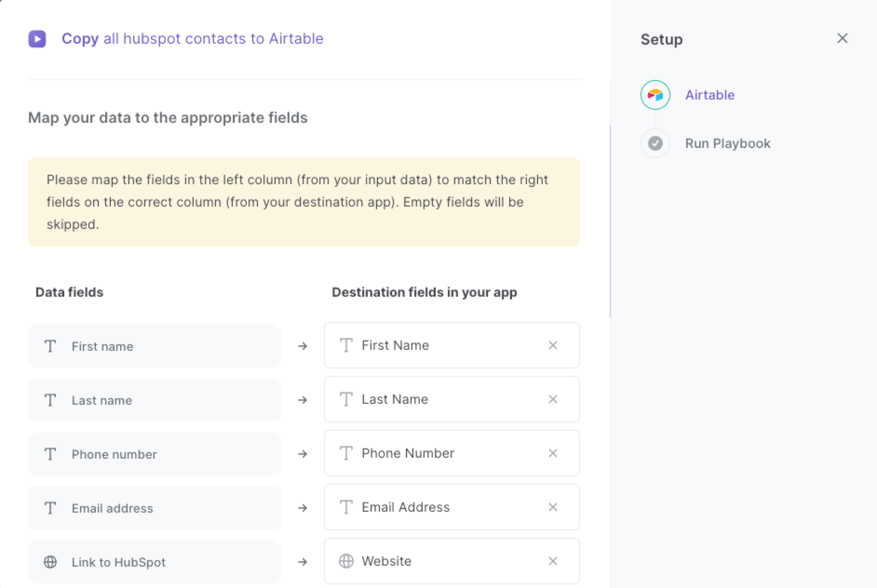This screenshot has width=877, height=588.
Task: Click the text type icon in Last Name destination
Action: (346, 399)
